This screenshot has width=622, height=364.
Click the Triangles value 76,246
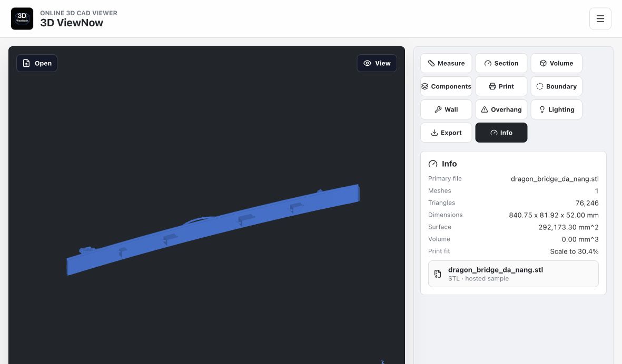click(x=587, y=203)
